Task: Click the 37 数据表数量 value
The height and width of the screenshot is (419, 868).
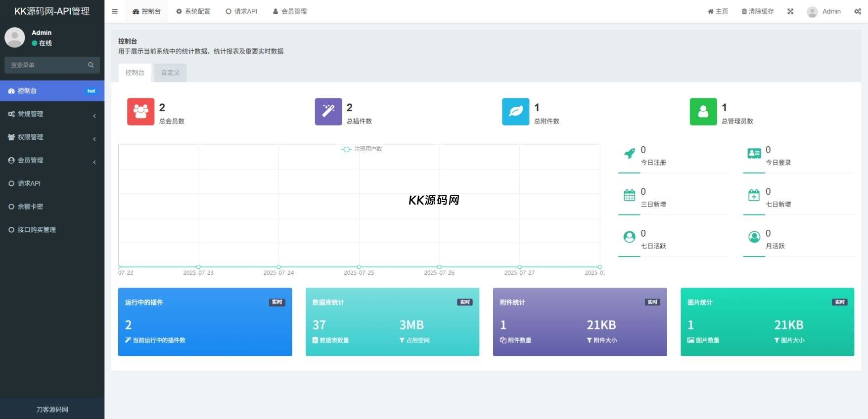Action: coord(319,325)
